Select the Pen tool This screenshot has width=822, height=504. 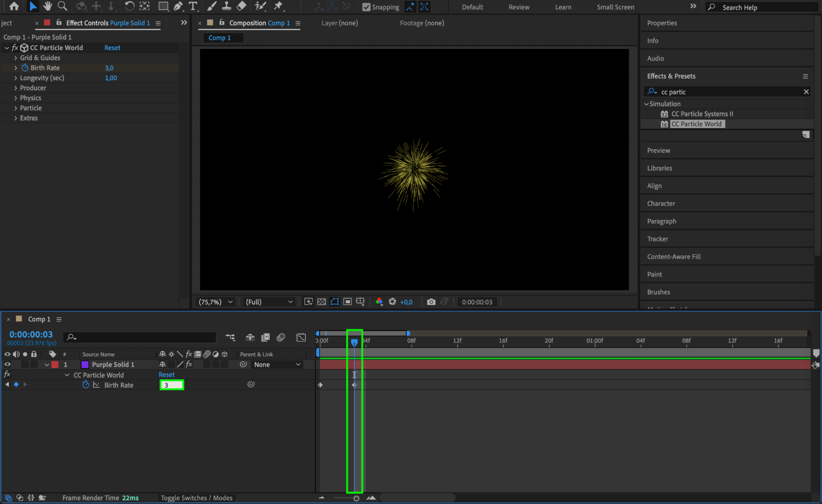pyautogui.click(x=178, y=6)
